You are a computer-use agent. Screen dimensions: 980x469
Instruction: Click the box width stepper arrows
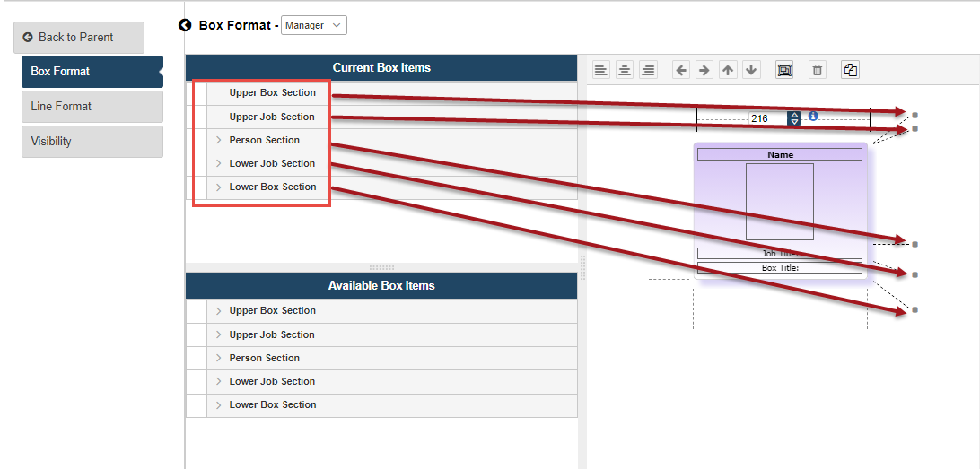(794, 118)
